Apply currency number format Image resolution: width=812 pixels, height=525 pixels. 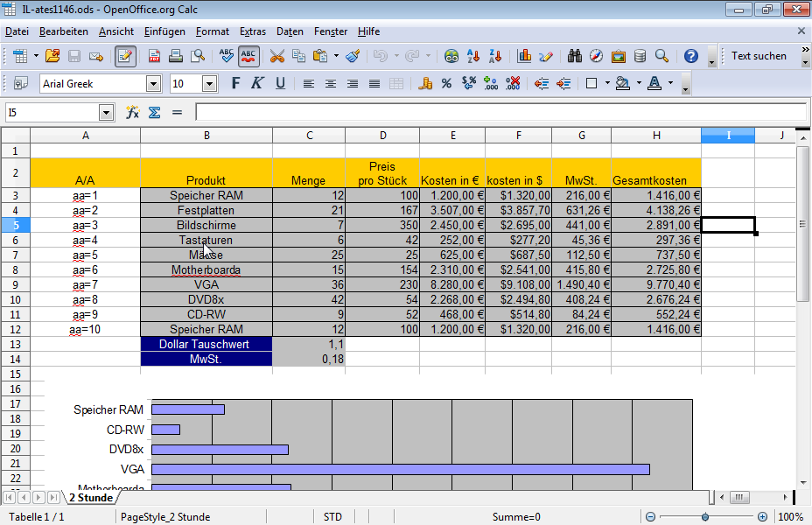pos(425,83)
